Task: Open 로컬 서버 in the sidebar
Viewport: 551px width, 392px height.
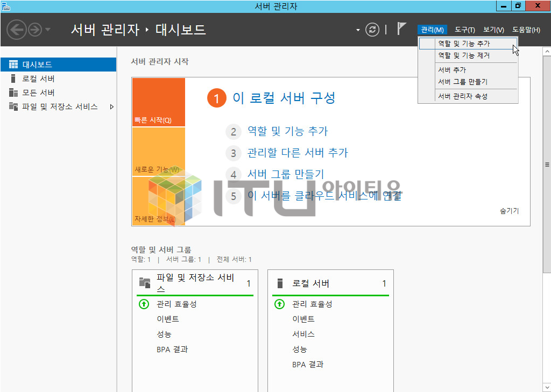Action: pyautogui.click(x=38, y=79)
